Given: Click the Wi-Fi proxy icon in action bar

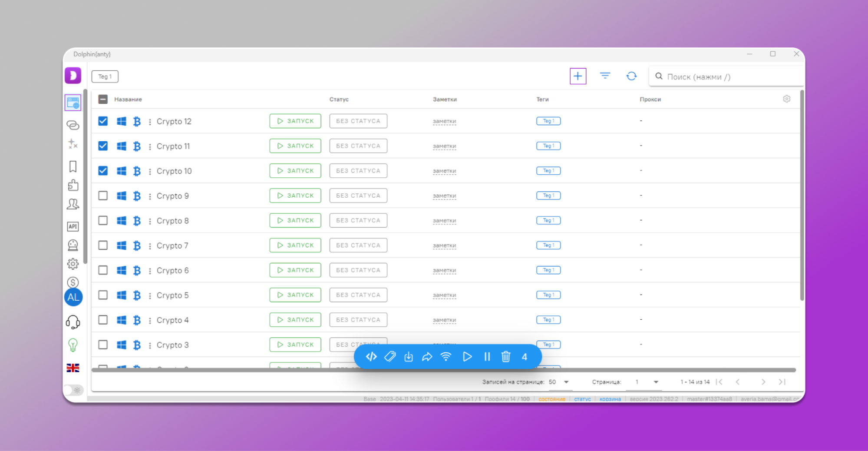Looking at the screenshot, I should (x=446, y=357).
